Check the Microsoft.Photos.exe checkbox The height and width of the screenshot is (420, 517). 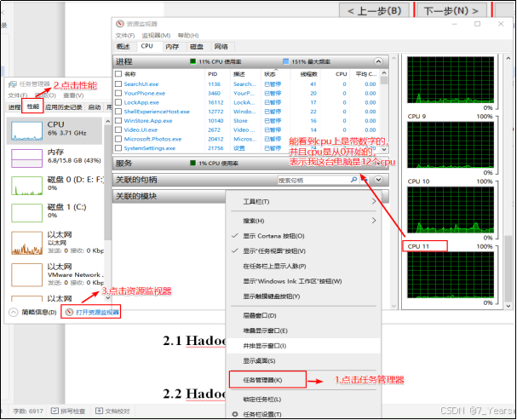pyautogui.click(x=118, y=139)
